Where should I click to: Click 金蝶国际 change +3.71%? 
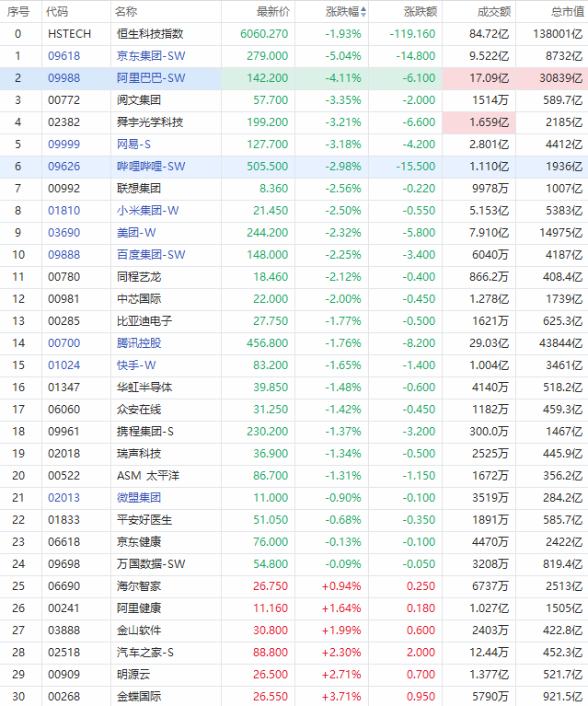(341, 696)
